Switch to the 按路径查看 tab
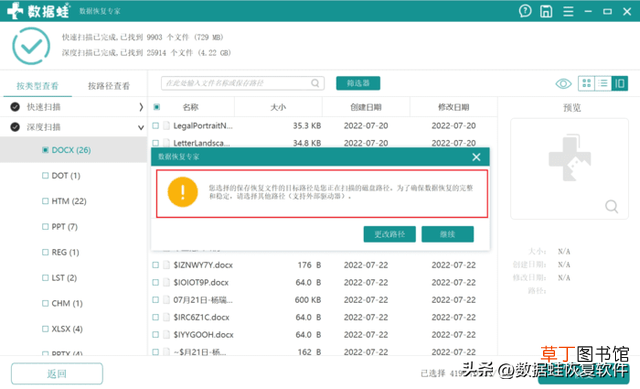640x389 pixels. [x=109, y=86]
